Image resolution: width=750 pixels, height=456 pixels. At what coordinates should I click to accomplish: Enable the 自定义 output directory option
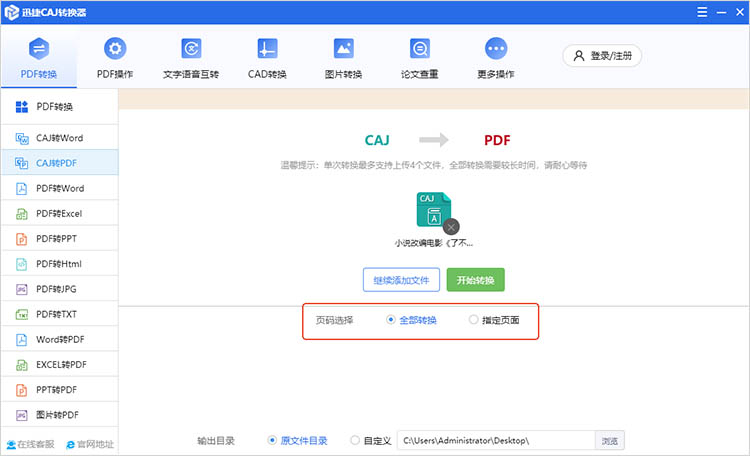coord(355,440)
